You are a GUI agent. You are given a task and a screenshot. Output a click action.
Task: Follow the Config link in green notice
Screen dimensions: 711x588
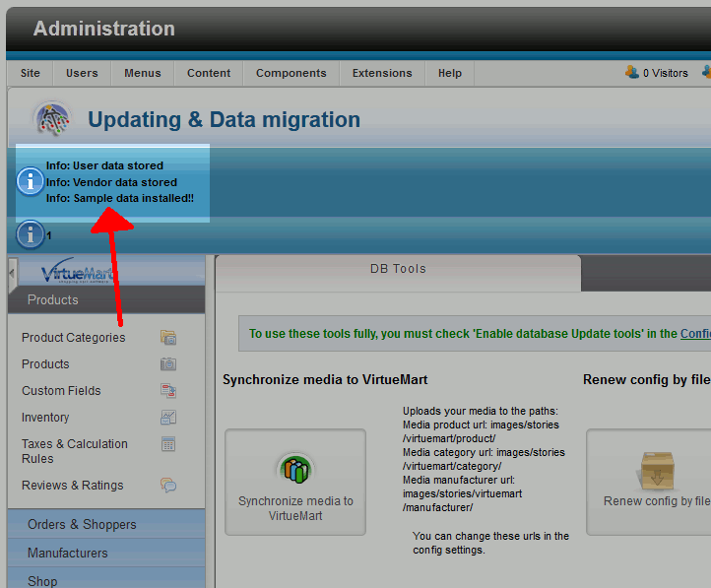click(x=695, y=334)
